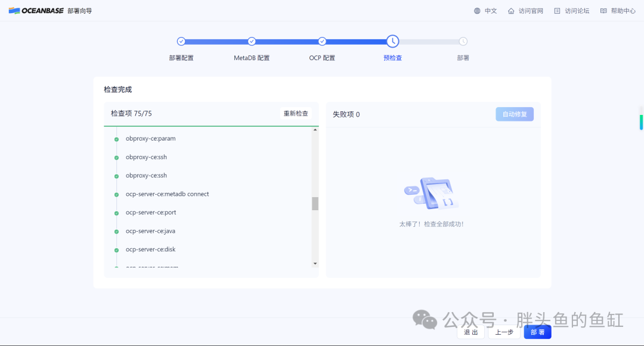
Task: Open the 中文 language selector
Action: [485, 11]
